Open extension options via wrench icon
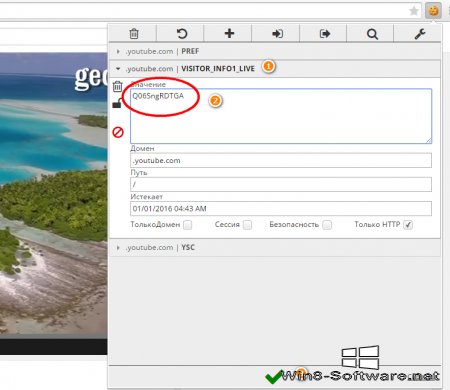450x390 pixels. pyautogui.click(x=420, y=34)
